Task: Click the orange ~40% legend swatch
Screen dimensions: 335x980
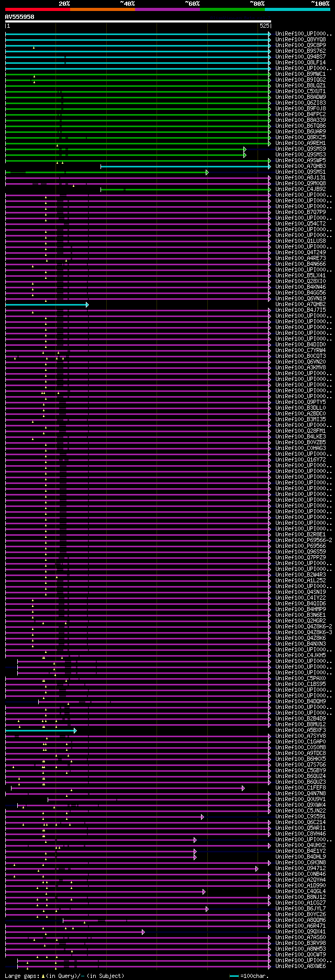Action: pos(103,9)
